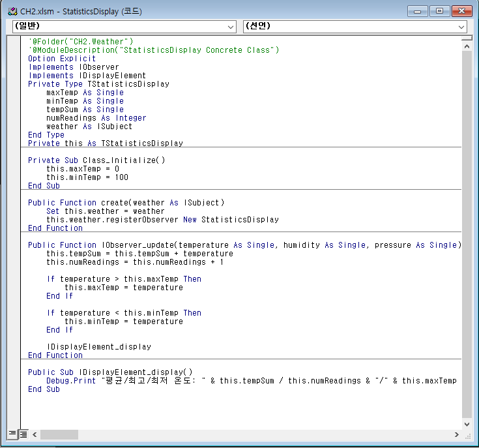Minimize the StatisticsDisplay code window
The image size is (479, 448).
(x=417, y=11)
